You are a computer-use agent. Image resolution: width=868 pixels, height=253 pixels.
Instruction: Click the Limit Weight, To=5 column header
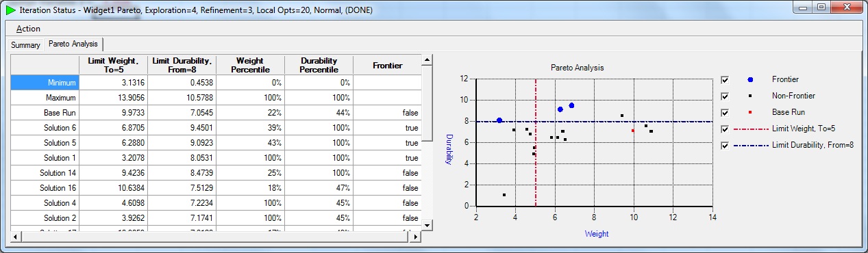coord(113,65)
